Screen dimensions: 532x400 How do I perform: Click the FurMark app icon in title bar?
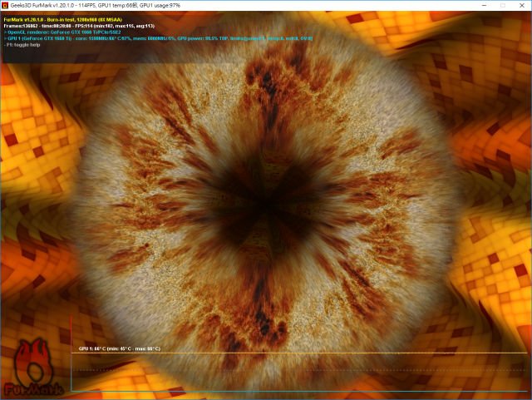tap(5, 6)
